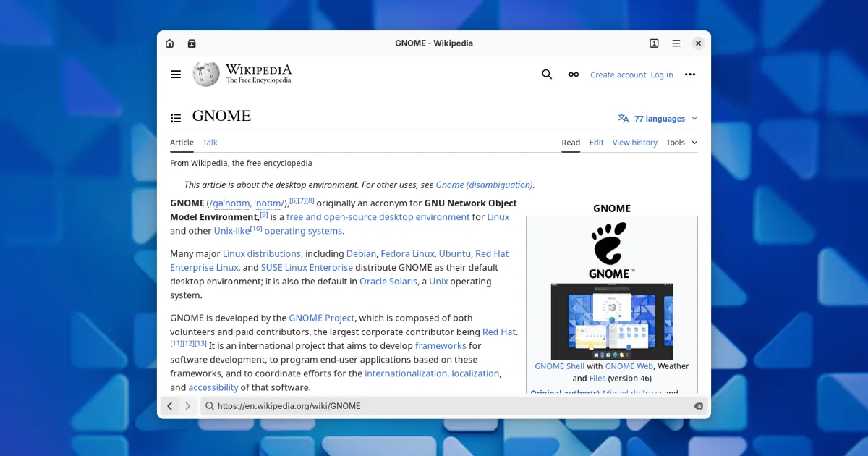Image resolution: width=868 pixels, height=456 pixels.
Task: Go back with the left arrow button
Action: click(170, 406)
